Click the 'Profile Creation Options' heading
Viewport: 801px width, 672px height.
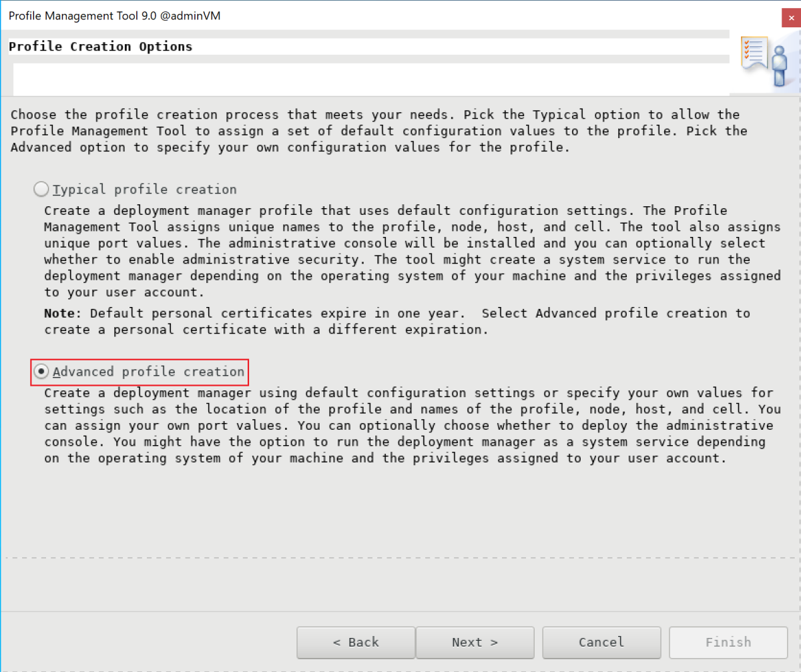(101, 47)
